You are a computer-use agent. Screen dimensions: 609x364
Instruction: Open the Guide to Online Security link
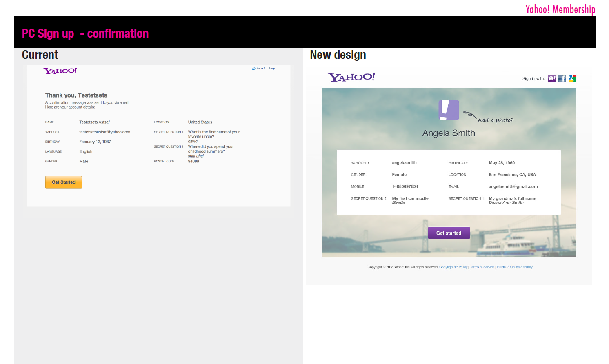pos(515,267)
